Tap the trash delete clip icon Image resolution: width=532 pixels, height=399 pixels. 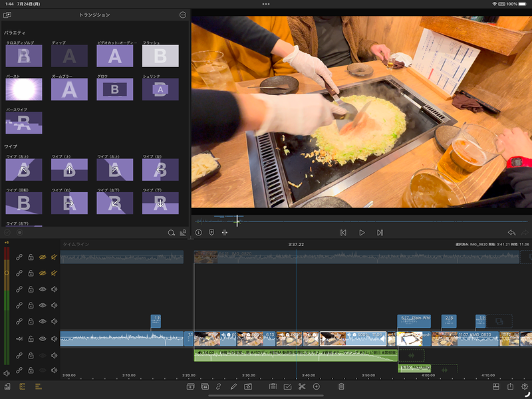(341, 386)
